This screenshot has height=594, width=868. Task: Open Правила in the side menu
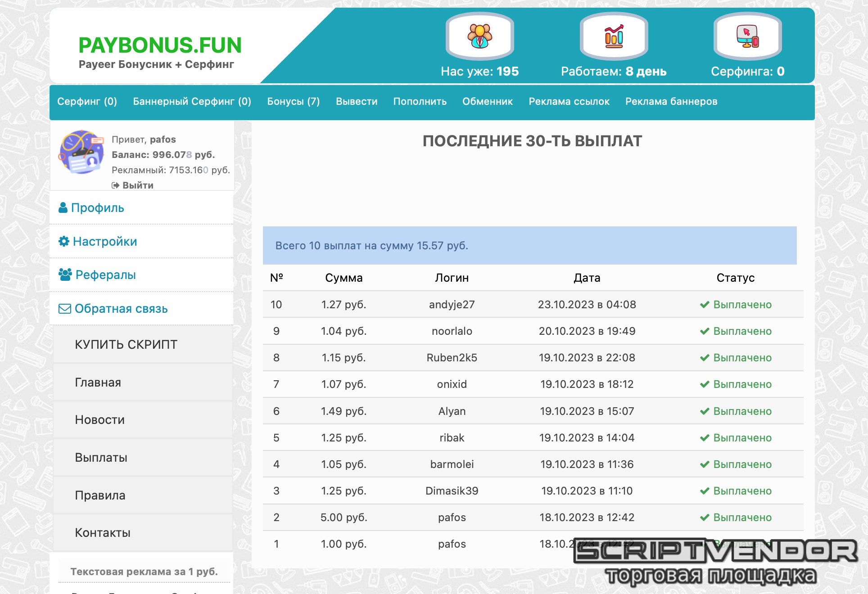[143, 495]
